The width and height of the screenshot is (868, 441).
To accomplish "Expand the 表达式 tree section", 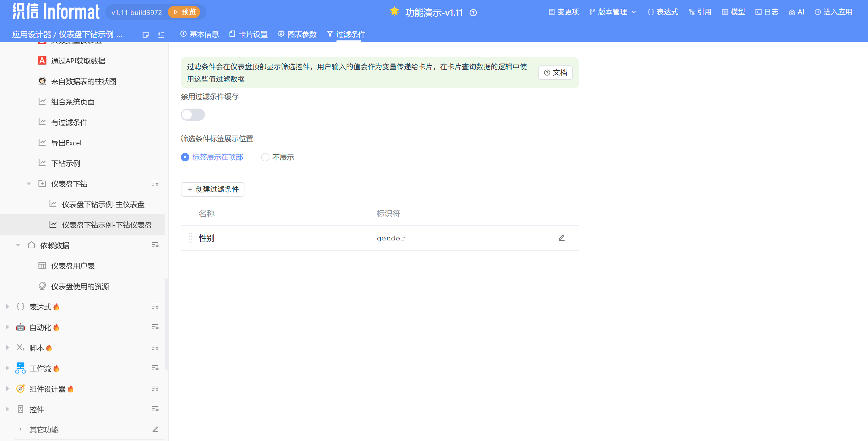I will click(8, 306).
